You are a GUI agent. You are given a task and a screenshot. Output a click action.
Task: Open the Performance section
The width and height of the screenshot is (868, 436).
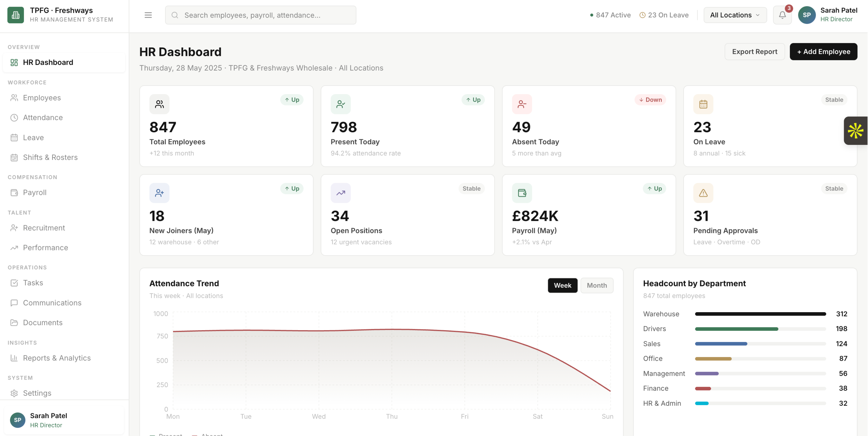(x=64, y=247)
